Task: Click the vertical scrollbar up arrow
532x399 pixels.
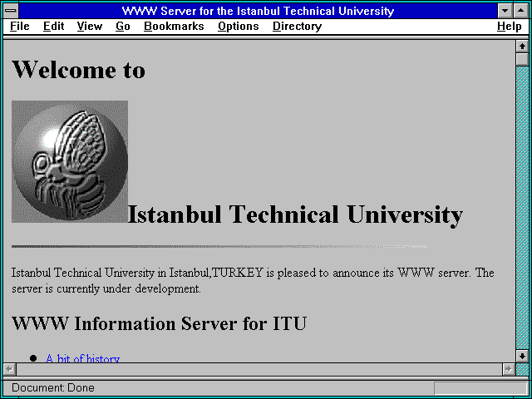Action: click(522, 47)
